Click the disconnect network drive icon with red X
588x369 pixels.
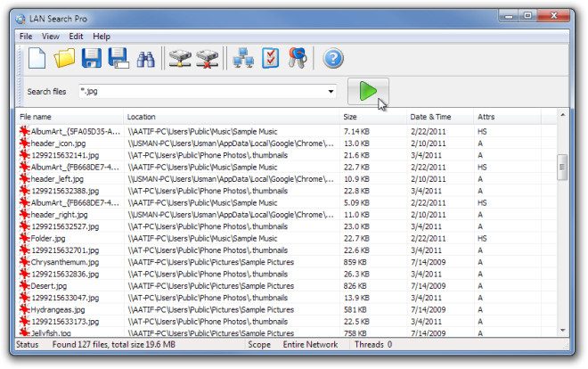tap(208, 59)
